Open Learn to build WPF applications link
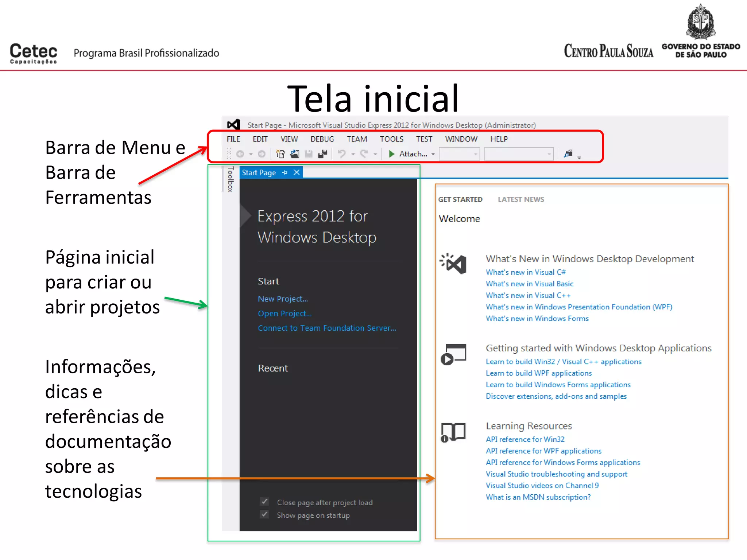Screen dimensions: 747x560 (539, 373)
